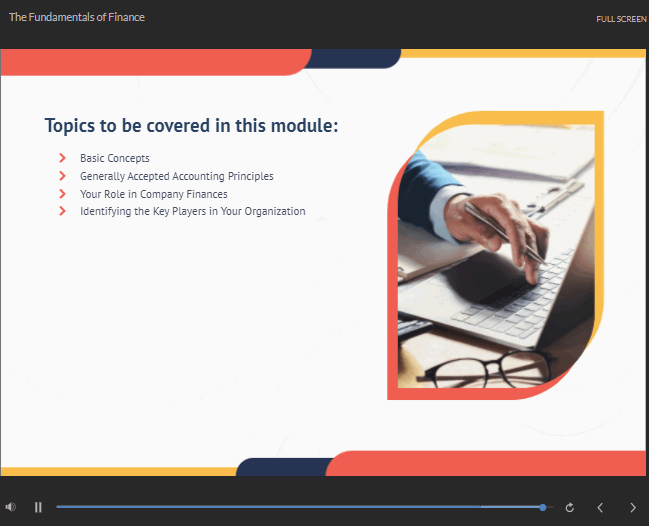Select the 'Basic Concepts' bullet text

[115, 158]
